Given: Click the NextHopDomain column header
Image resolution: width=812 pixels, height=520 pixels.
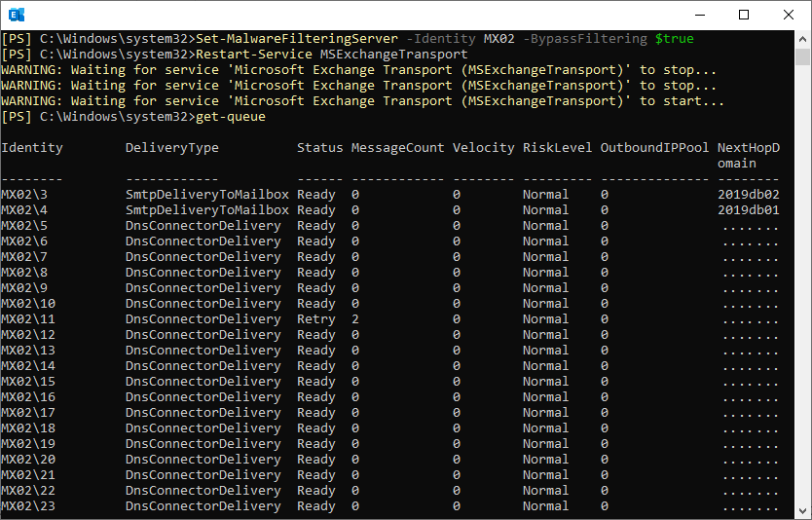Looking at the screenshot, I should point(749,156).
